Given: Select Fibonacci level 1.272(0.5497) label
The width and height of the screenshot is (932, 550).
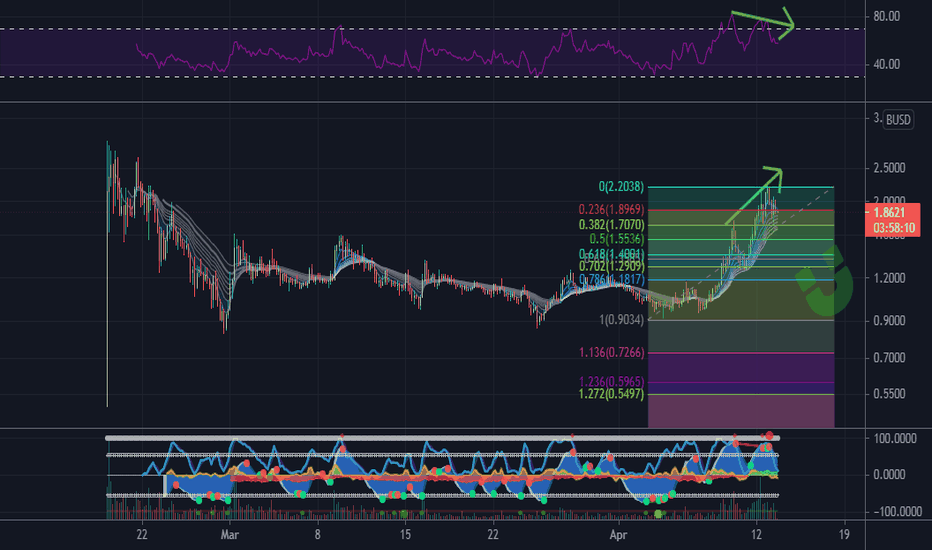Looking at the screenshot, I should coord(611,394).
